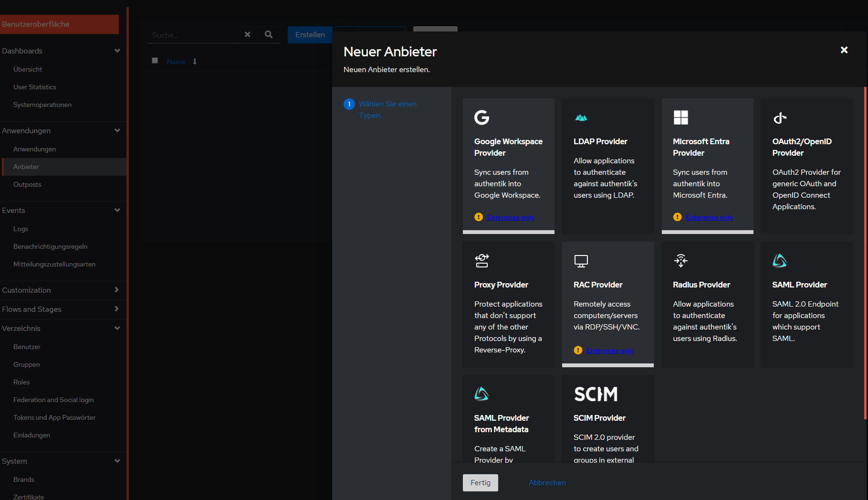Image resolution: width=868 pixels, height=500 pixels.
Task: Select the Google Workspace Provider G icon
Action: (481, 117)
